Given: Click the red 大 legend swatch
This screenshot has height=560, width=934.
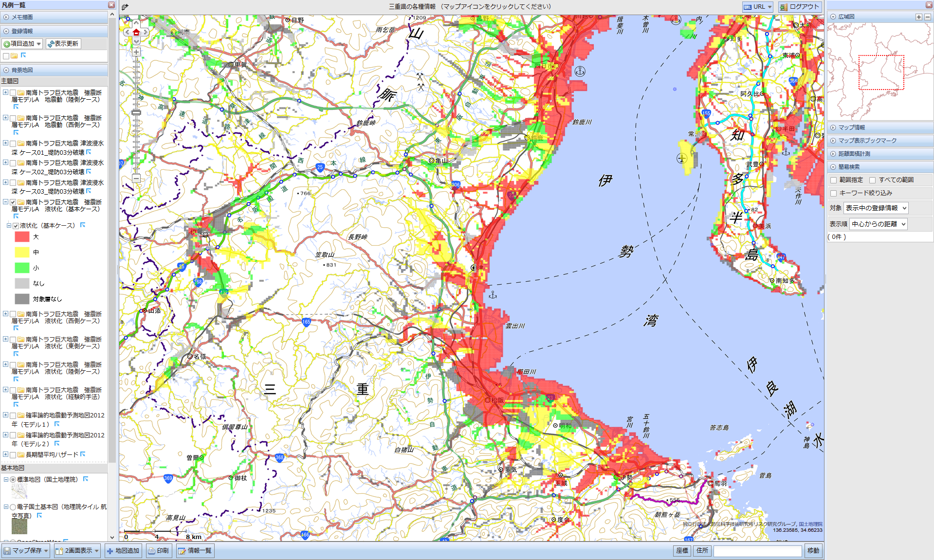Looking at the screenshot, I should 22,237.
